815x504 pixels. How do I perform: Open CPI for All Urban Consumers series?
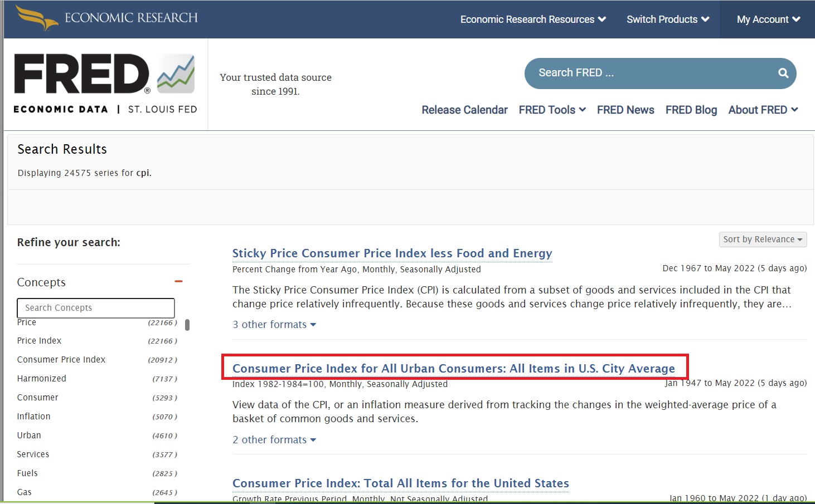tap(453, 369)
